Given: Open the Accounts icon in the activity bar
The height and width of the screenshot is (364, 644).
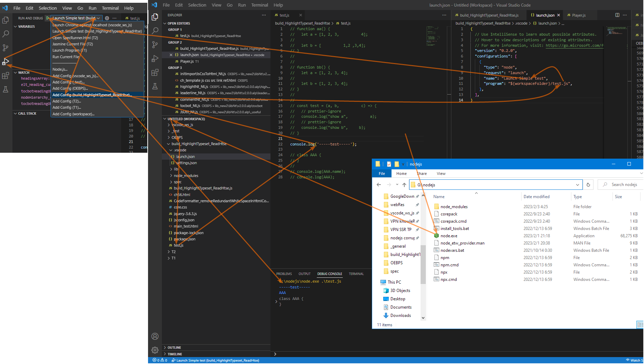Looking at the screenshot, I should pos(155,336).
